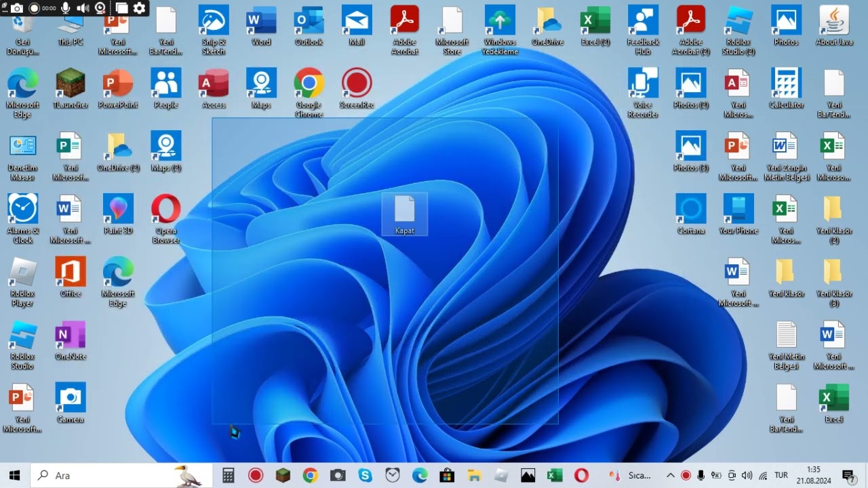Switch the TUR input language indicator
Screen dimensions: 868x488
[781, 476]
